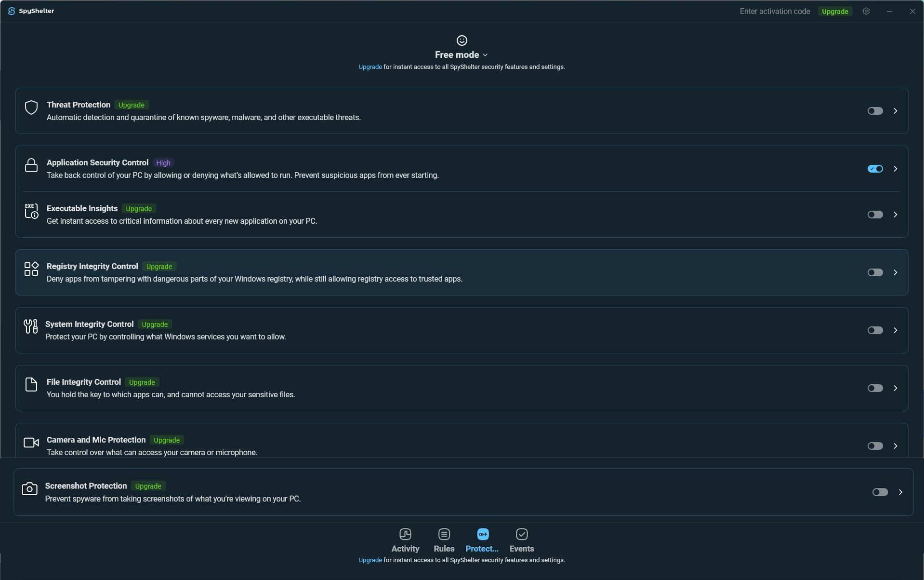Click the SpyShelter app name text
The height and width of the screenshot is (580, 924).
[x=37, y=11]
